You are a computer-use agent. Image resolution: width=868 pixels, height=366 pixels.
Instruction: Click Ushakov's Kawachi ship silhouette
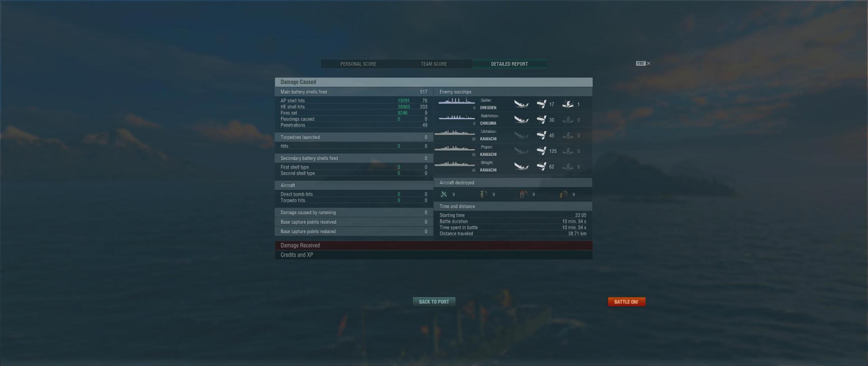tap(455, 133)
